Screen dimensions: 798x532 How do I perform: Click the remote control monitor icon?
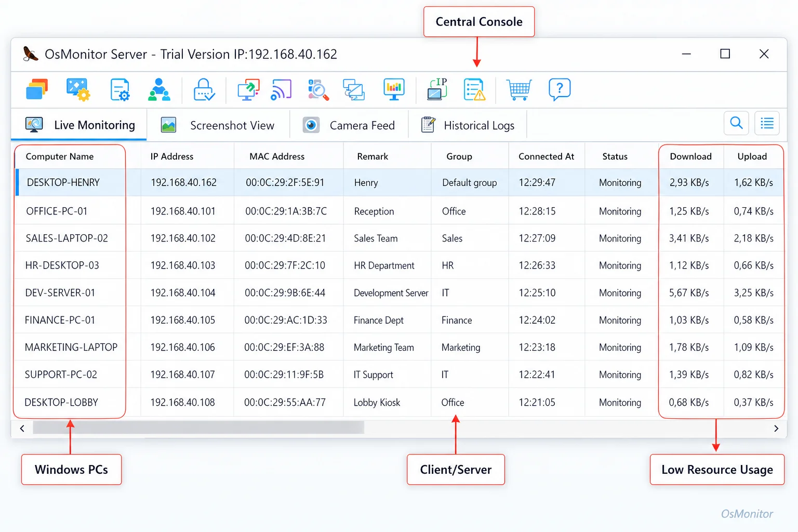click(248, 89)
